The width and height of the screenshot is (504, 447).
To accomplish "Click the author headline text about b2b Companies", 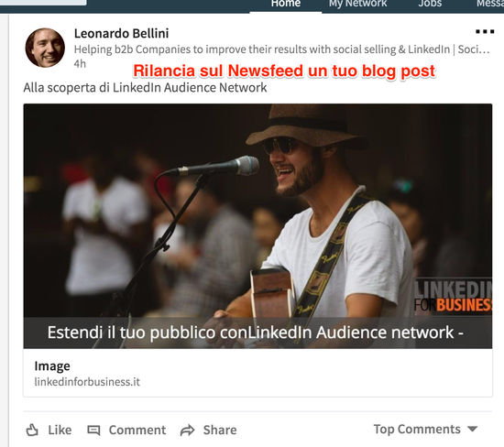I will 281,49.
